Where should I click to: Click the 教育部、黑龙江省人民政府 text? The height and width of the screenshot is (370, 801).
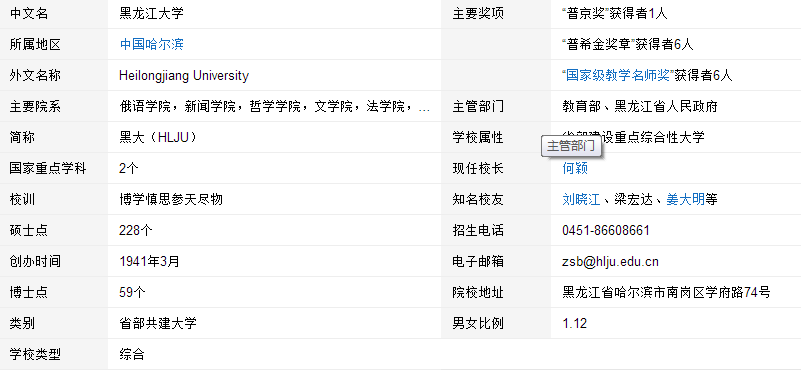(640, 107)
